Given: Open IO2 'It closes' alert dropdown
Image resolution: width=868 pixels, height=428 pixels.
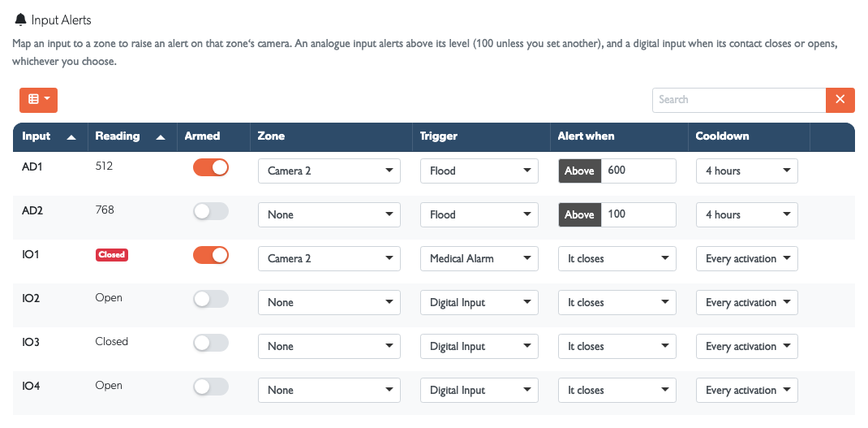Looking at the screenshot, I should click(x=617, y=302).
